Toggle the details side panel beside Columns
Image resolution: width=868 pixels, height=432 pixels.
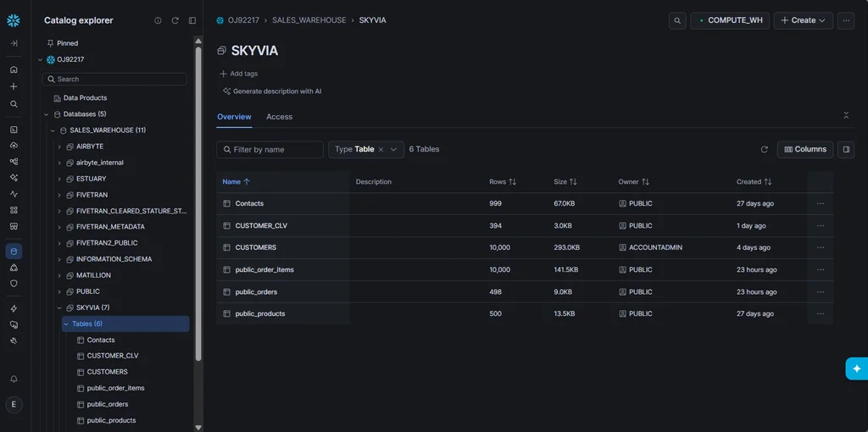[x=846, y=149]
